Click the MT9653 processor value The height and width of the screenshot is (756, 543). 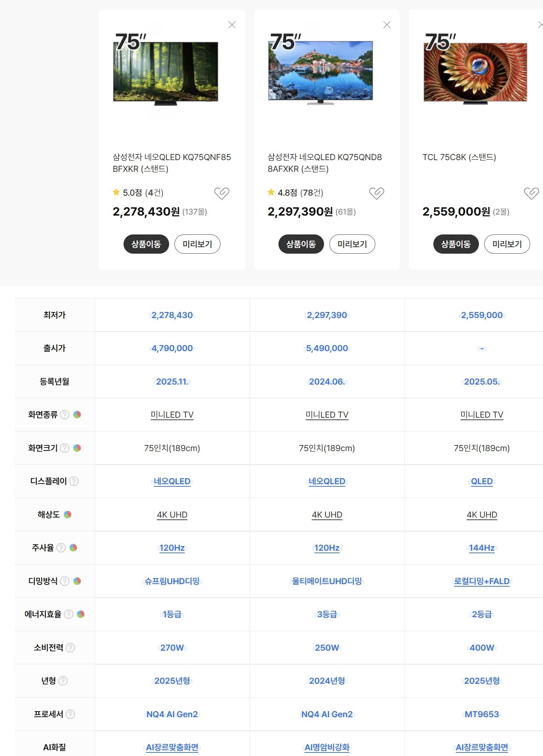click(482, 714)
